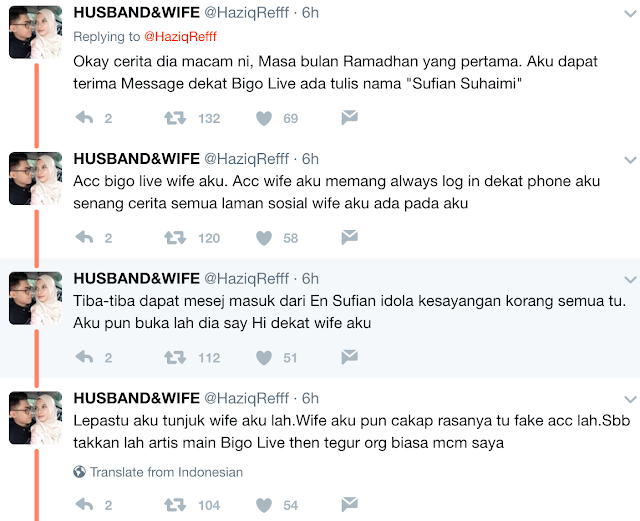Open chevron menu on 'Lepastu aku tunjuk' tweet
Viewport: 640px width, 521px height.
coord(631,399)
